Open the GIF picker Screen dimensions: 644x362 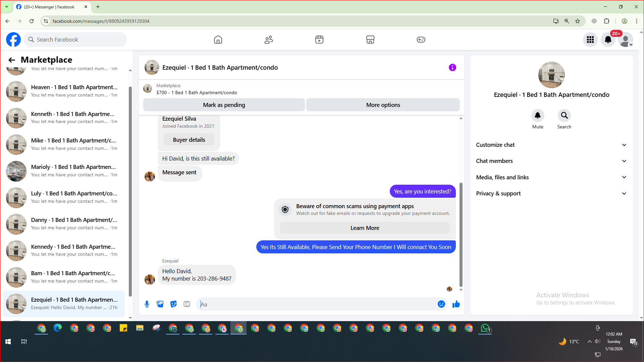tap(187, 304)
